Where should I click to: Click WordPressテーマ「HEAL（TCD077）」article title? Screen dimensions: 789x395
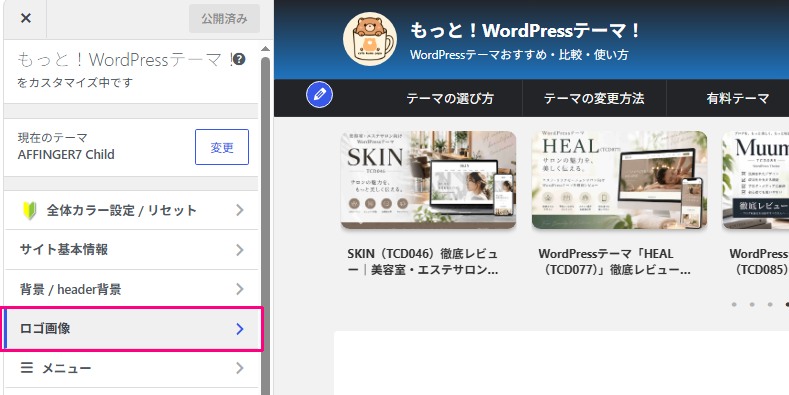pyautogui.click(x=614, y=262)
